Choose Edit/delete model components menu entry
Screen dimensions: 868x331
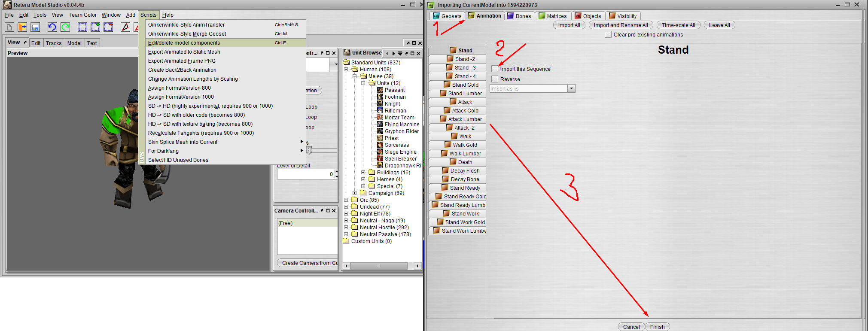(x=225, y=43)
